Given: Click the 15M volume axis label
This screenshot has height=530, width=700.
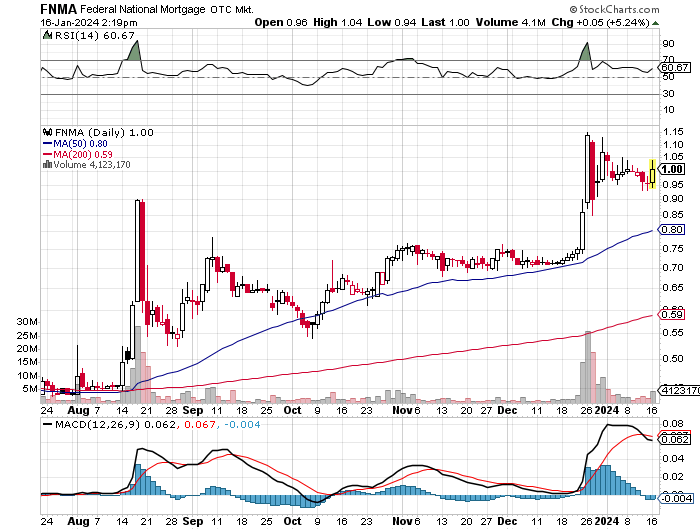Looking at the screenshot, I should tap(27, 362).
